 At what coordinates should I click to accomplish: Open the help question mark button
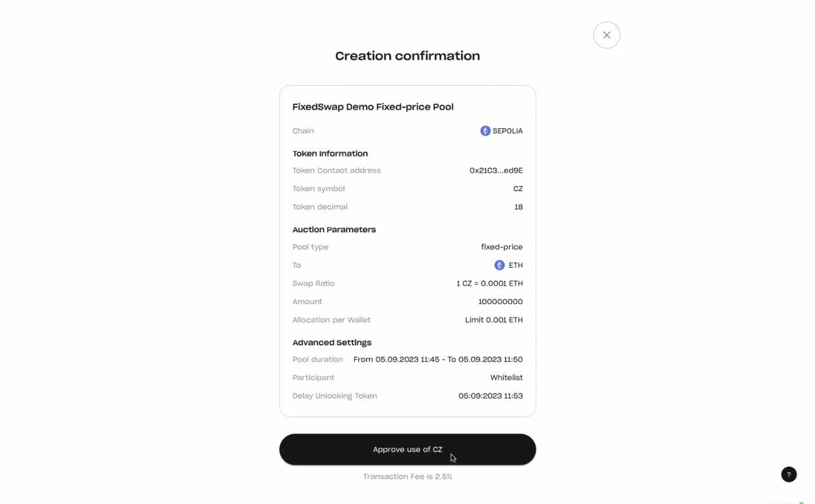point(788,474)
